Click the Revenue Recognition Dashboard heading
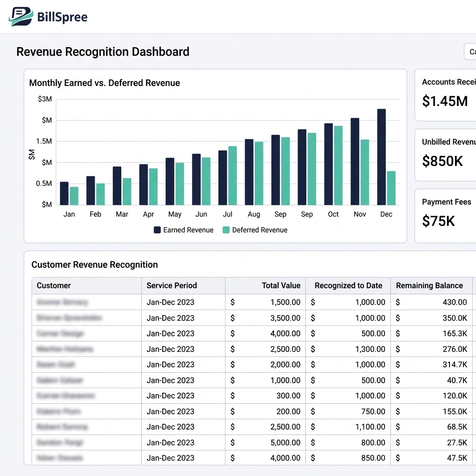 pyautogui.click(x=103, y=52)
